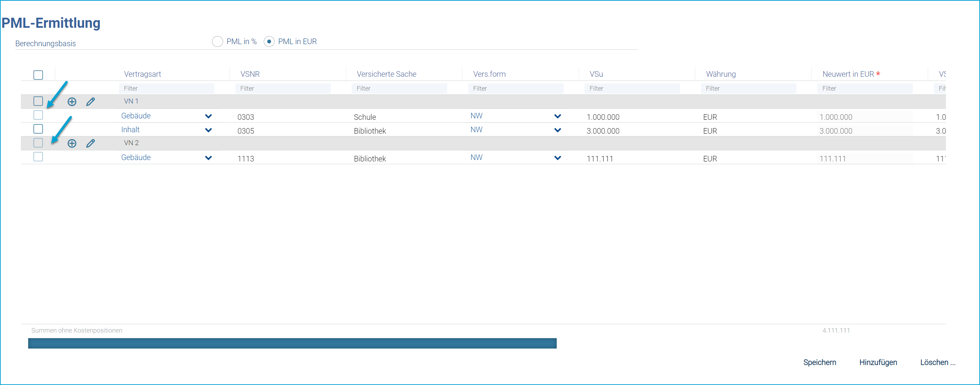Toggle the select-all checkbox in table header
The image size is (980, 385).
point(38,75)
